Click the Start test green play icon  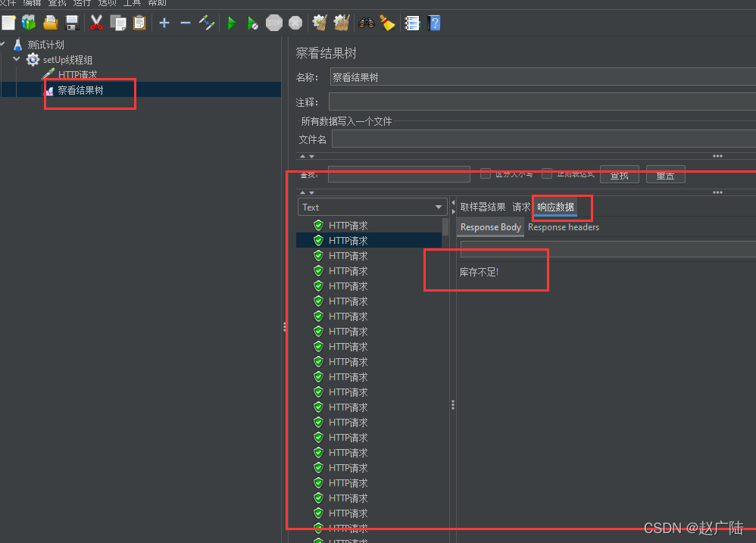coord(232,23)
